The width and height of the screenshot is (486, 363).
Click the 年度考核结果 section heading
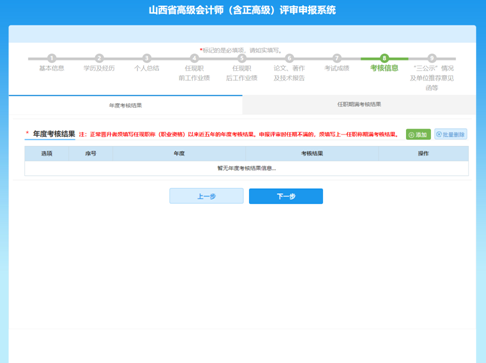(54, 134)
